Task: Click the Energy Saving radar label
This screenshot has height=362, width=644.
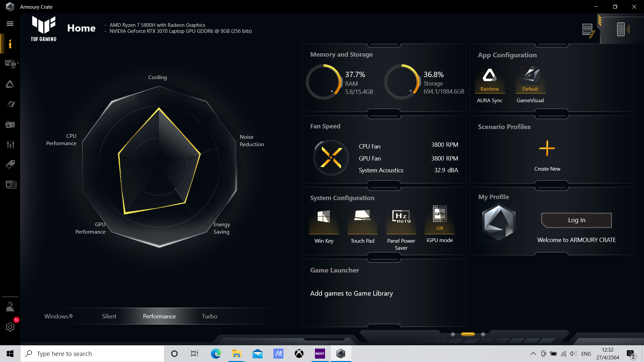Action: click(x=222, y=228)
